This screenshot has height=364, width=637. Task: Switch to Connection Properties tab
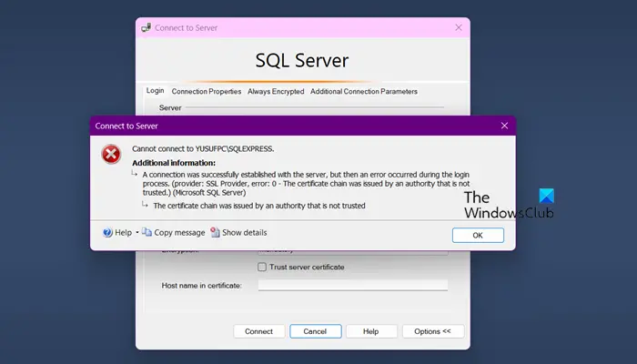pos(207,91)
